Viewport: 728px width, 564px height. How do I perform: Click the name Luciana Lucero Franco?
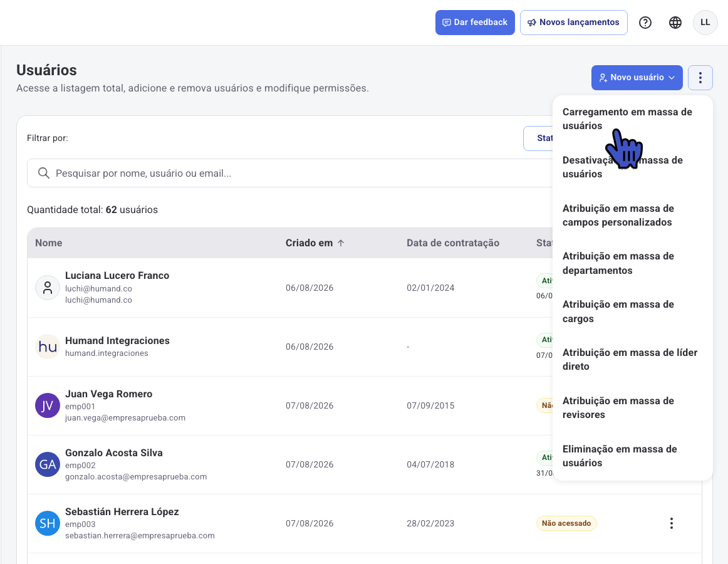pos(117,276)
